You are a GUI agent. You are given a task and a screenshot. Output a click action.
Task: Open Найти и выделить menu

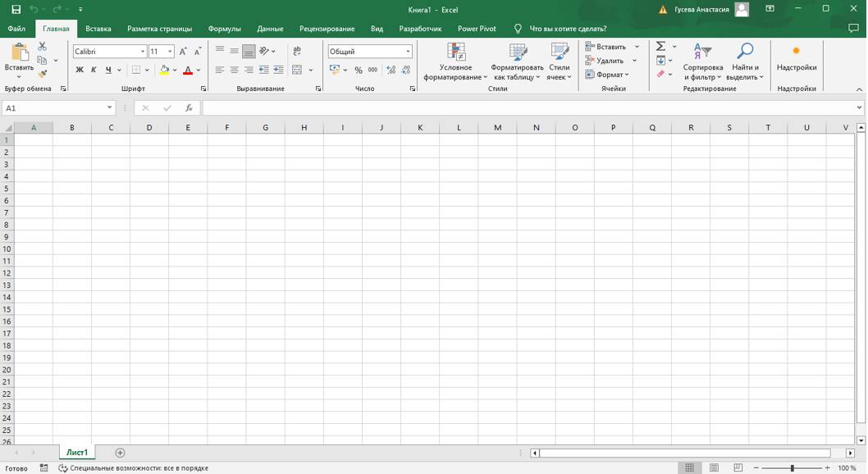[745, 62]
